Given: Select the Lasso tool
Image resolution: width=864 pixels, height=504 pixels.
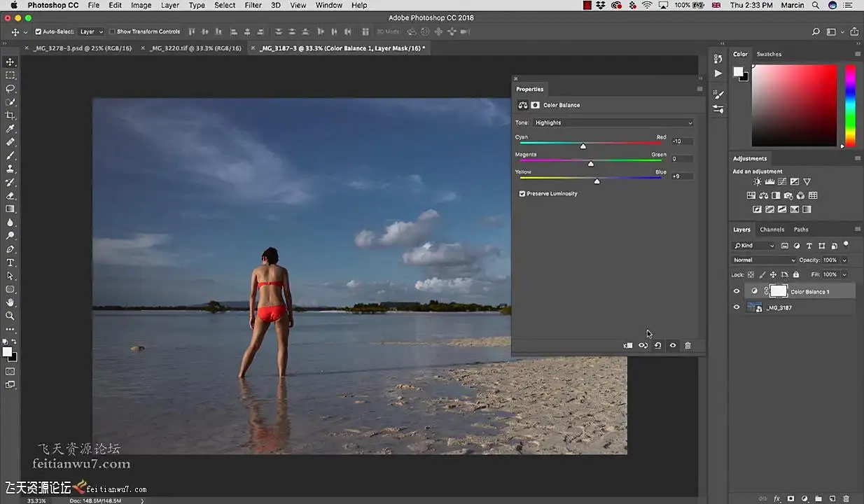Looking at the screenshot, I should [11, 89].
